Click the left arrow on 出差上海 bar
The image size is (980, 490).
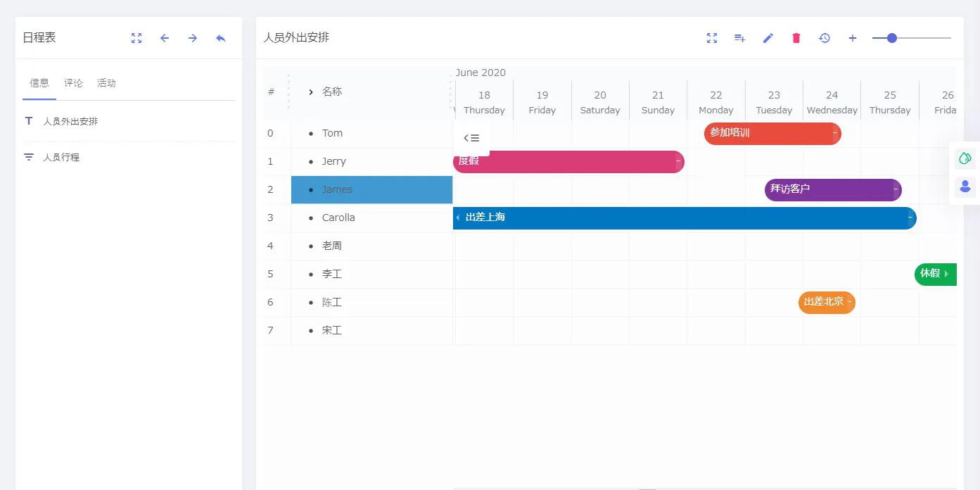[x=458, y=218]
